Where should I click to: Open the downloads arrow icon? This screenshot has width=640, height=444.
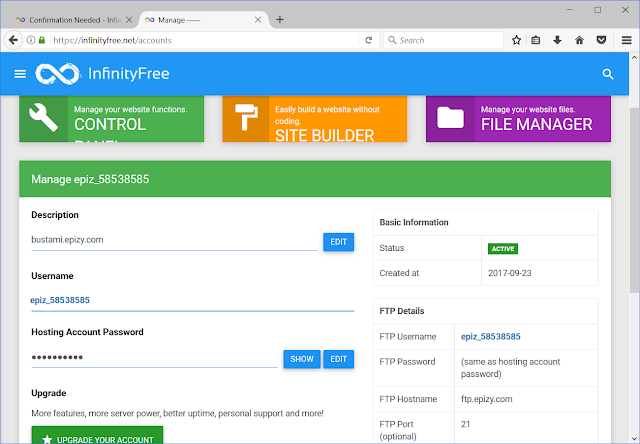pos(557,40)
